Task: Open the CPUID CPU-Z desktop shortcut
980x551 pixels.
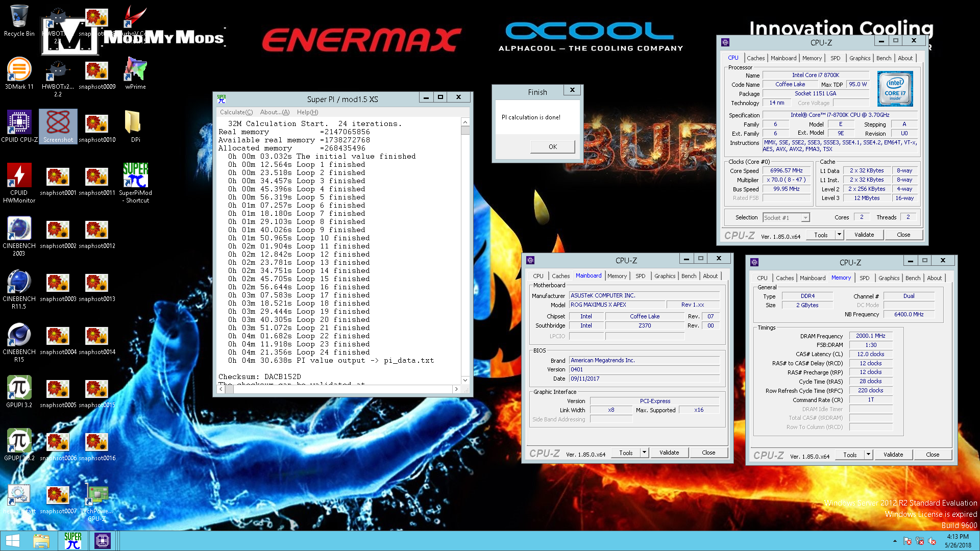Action: tap(19, 127)
